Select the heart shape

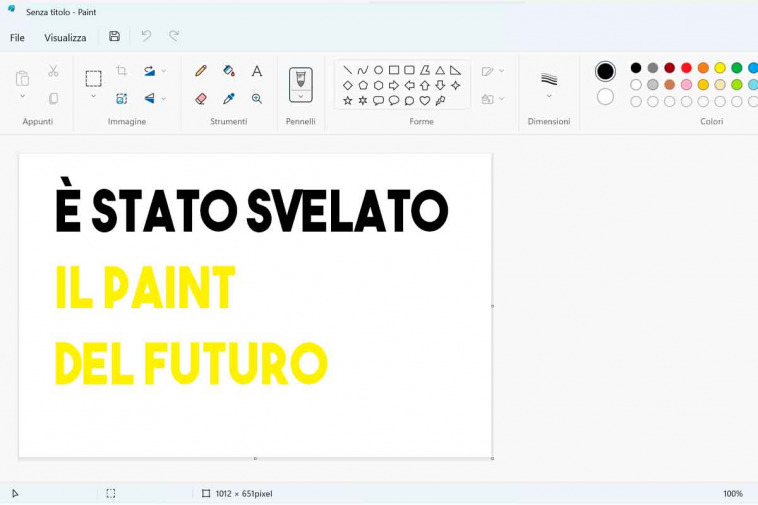425,101
